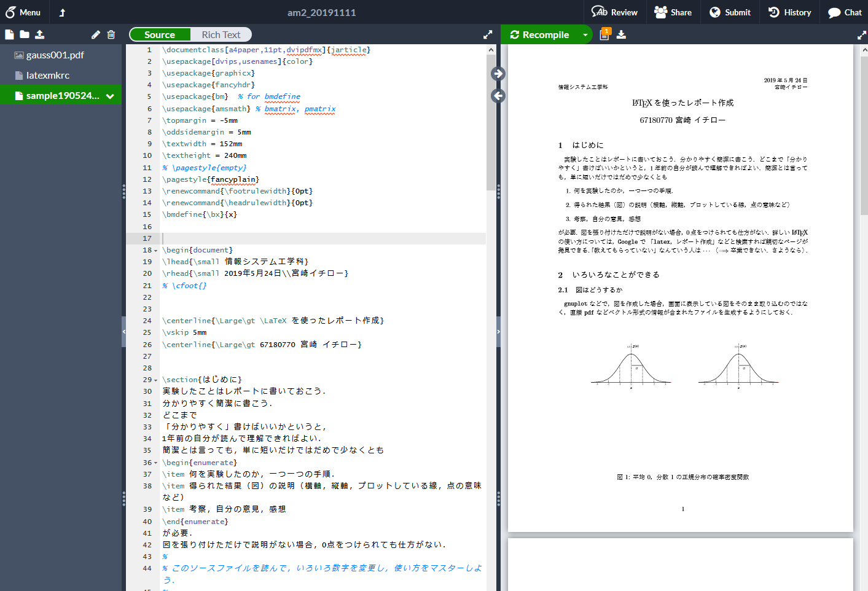Click Submit in the top bar
868x591 pixels.
point(730,12)
